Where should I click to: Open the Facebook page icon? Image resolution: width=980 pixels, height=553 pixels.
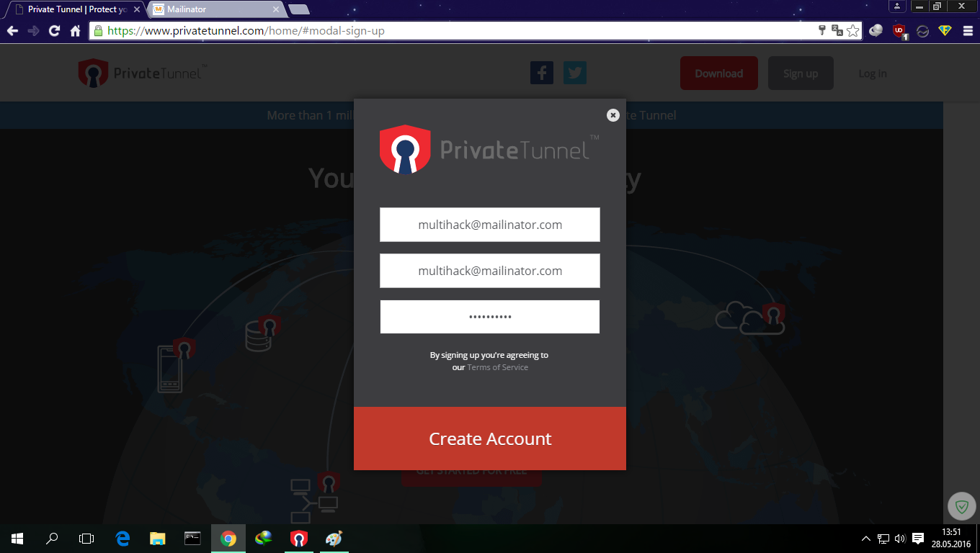pos(542,73)
